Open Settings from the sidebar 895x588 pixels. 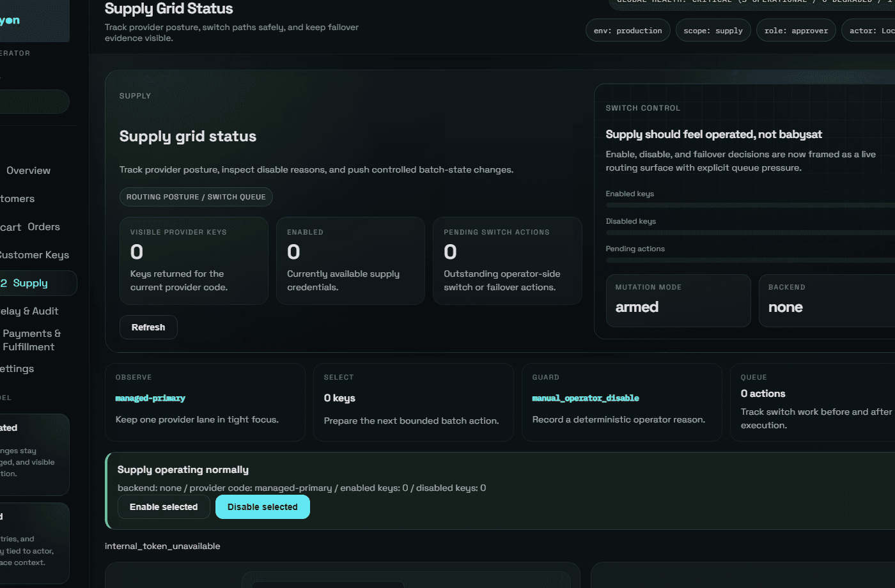[19, 368]
